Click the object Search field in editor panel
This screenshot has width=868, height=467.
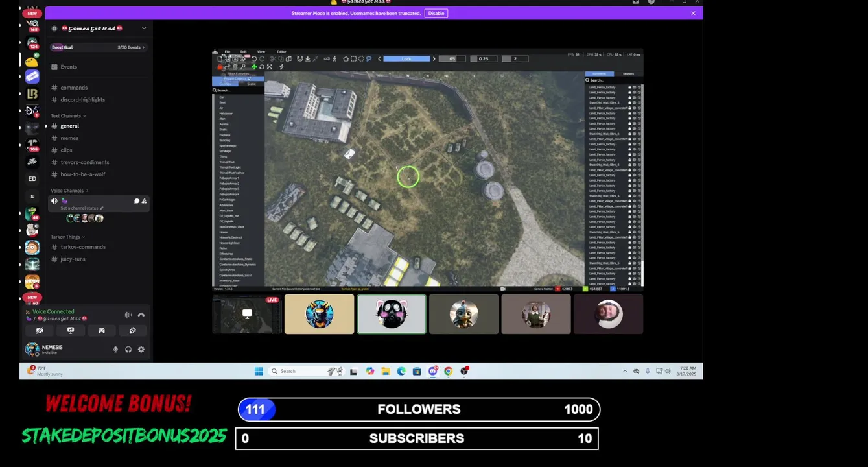coord(238,90)
